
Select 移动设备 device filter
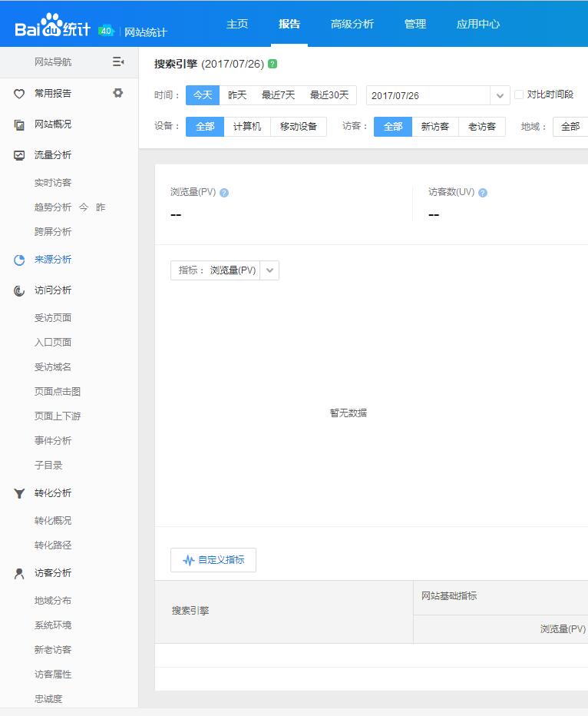pos(299,127)
